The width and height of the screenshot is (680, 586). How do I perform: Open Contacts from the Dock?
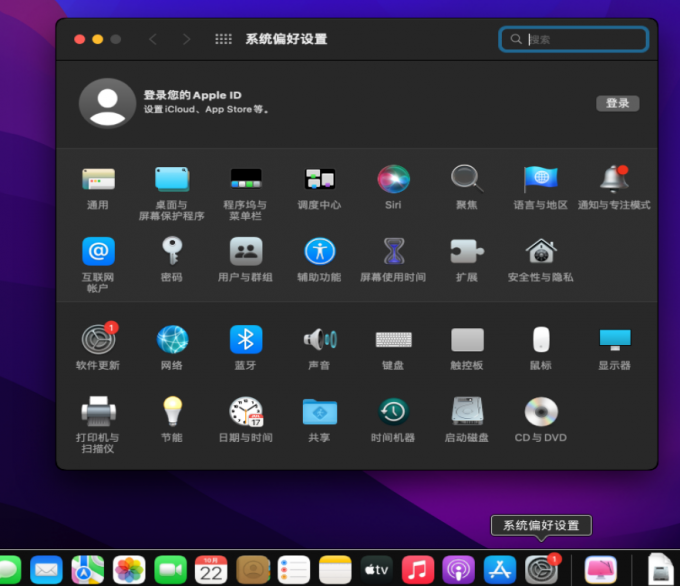(253, 570)
